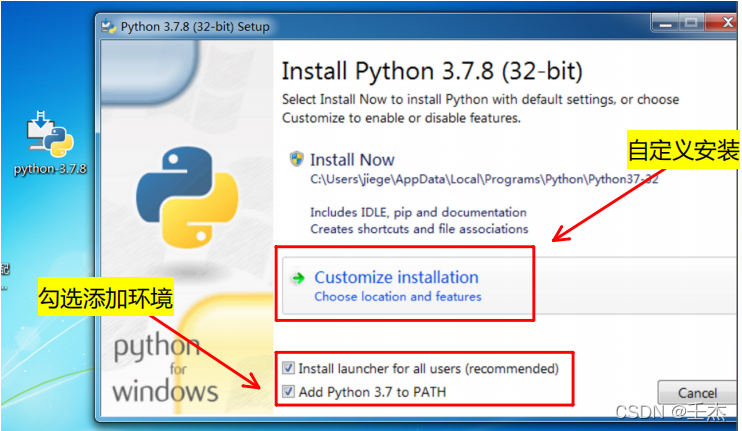Click the 'Install Python 3.7.8 (32-bit)' heading
Image resolution: width=742 pixels, height=431 pixels.
pos(431,72)
